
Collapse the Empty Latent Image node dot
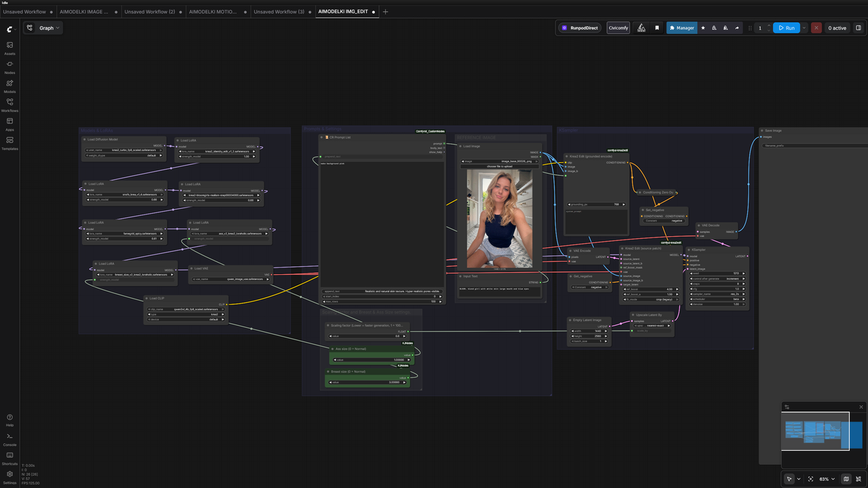click(x=571, y=320)
